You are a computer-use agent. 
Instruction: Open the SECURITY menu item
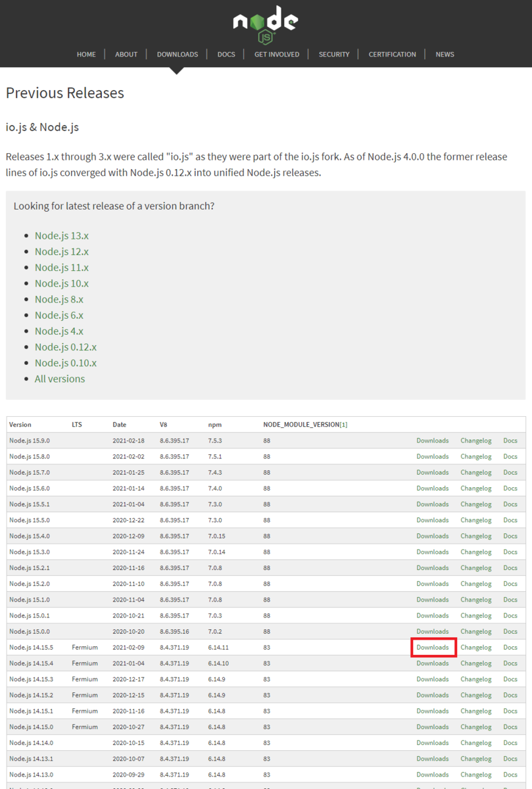click(334, 55)
